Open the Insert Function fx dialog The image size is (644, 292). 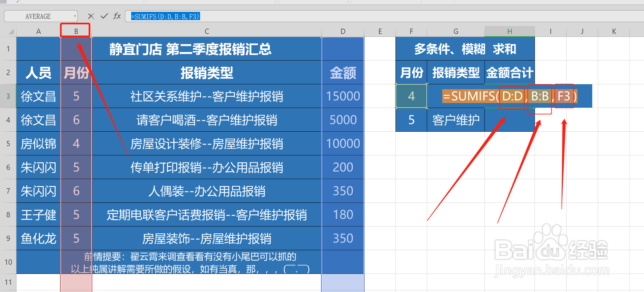(x=117, y=16)
